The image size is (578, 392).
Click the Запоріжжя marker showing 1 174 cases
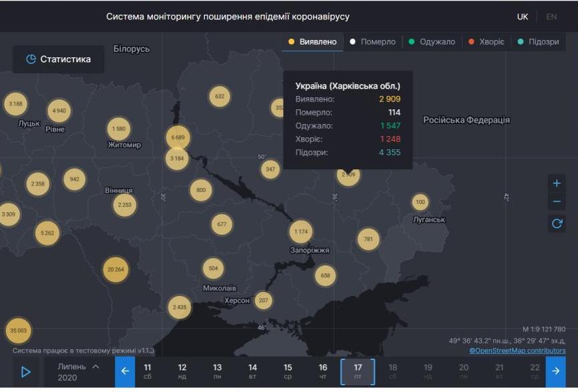coord(302,231)
